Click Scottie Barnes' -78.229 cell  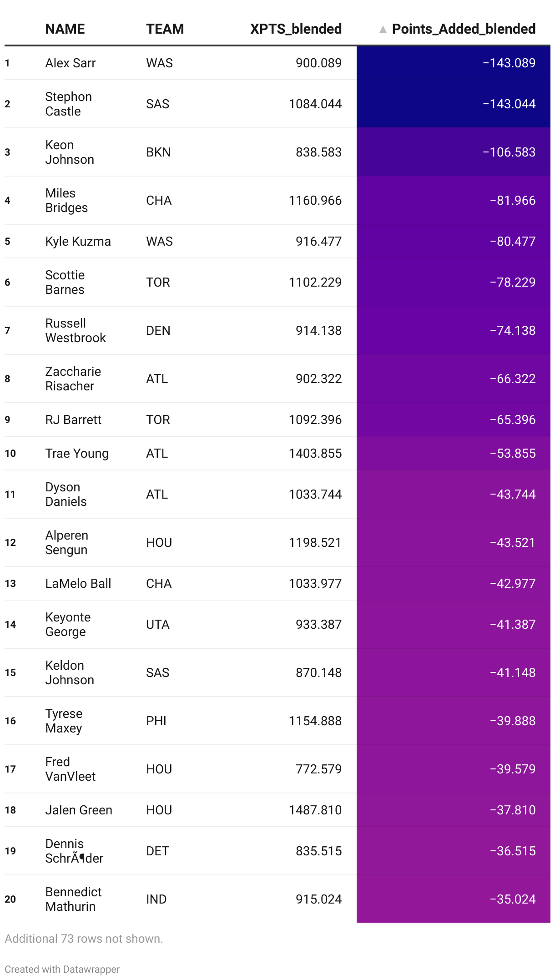(x=454, y=283)
